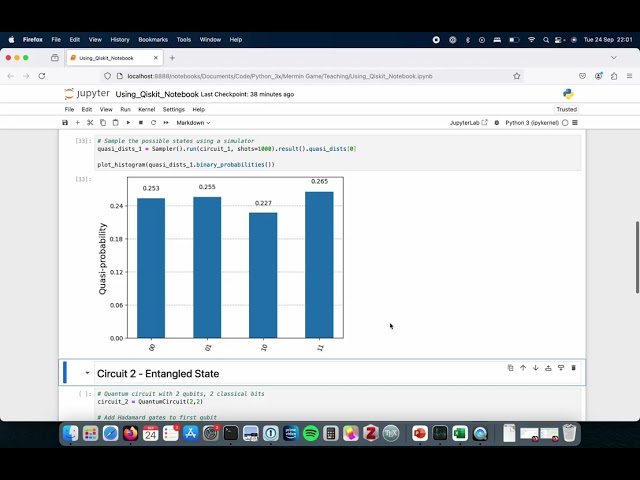Cut the selected cell with scissors icon
640x480 pixels.
click(90, 122)
